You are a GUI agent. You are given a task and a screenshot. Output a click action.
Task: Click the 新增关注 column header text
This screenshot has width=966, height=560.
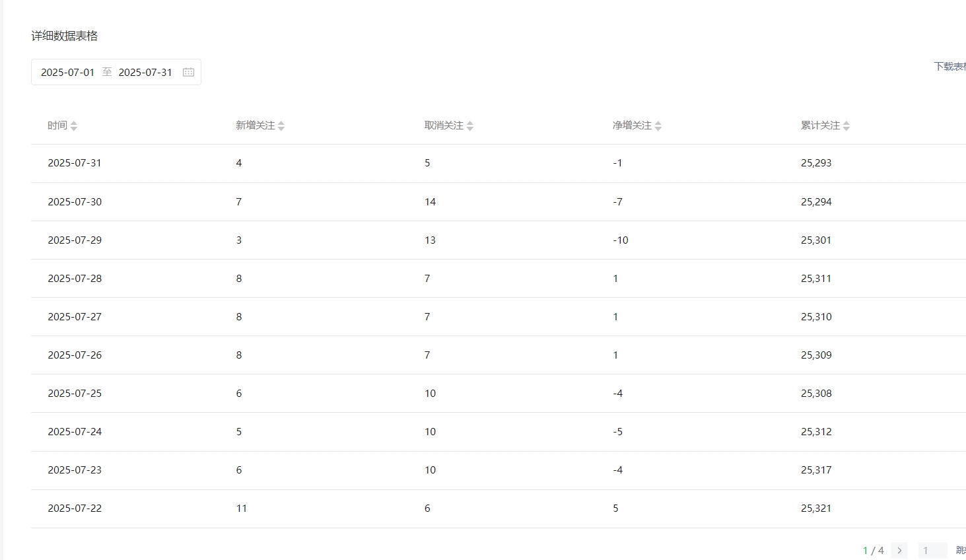coord(256,125)
